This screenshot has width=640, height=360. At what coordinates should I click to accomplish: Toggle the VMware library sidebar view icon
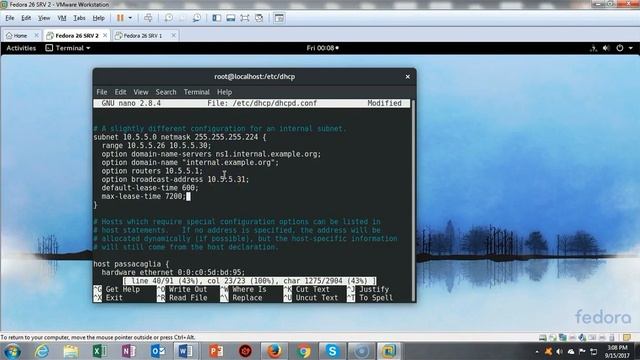[x=217, y=18]
